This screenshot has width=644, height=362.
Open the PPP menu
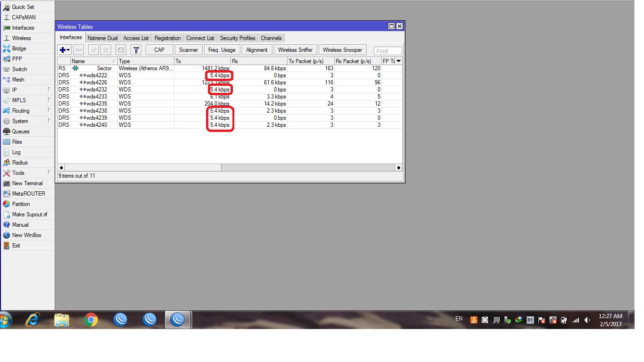click(x=17, y=59)
